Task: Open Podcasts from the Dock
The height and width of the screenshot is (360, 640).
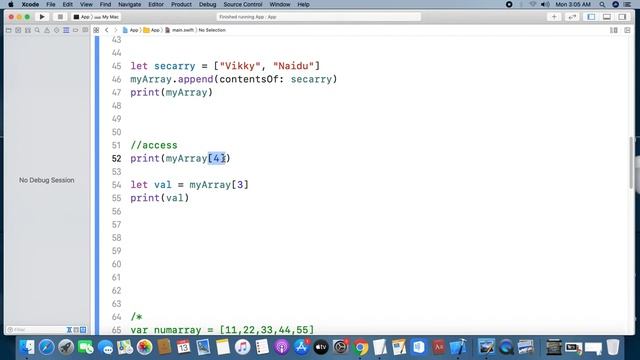Action: point(282,347)
